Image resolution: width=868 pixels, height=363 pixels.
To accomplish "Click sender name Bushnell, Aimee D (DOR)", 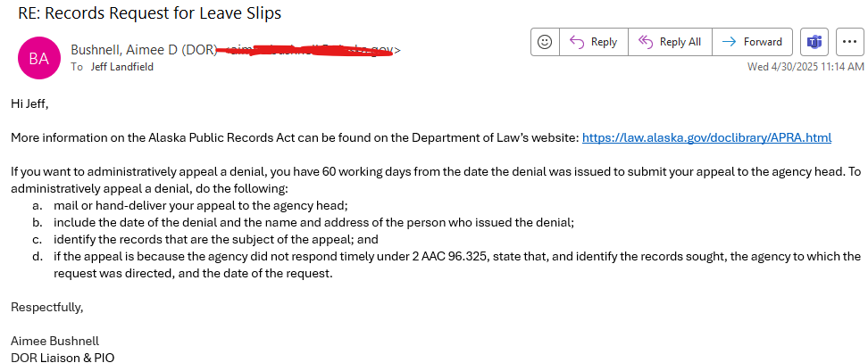I will pyautogui.click(x=144, y=50).
